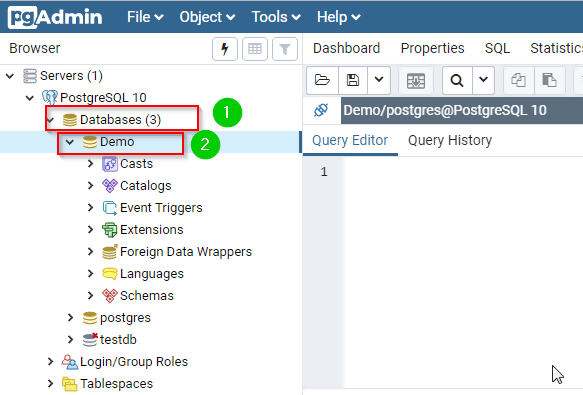
Task: Open the Properties tab
Action: click(x=432, y=48)
